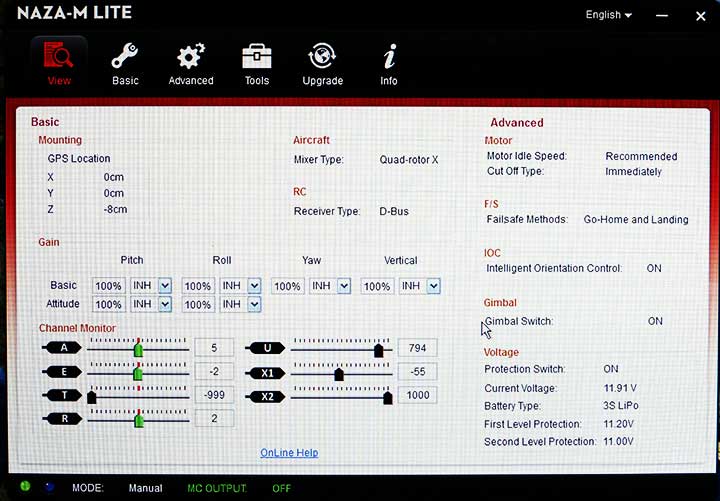Click the channel T slider handle
The image size is (720, 501).
point(92,397)
